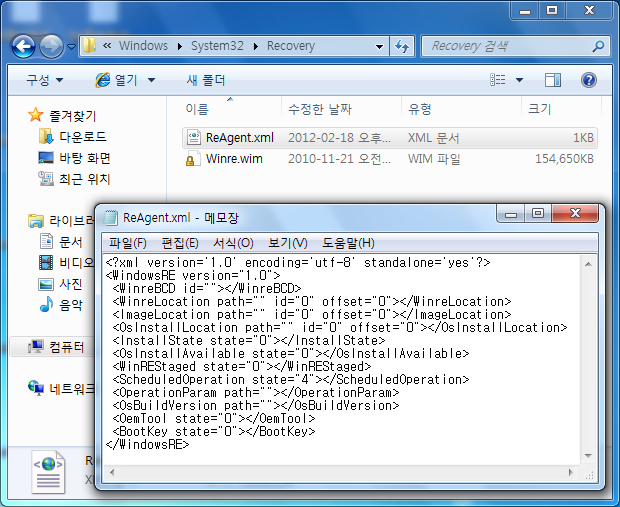Viewport: 620px width, 507px height.
Task: Refresh the Recovery folder view
Action: (x=402, y=47)
